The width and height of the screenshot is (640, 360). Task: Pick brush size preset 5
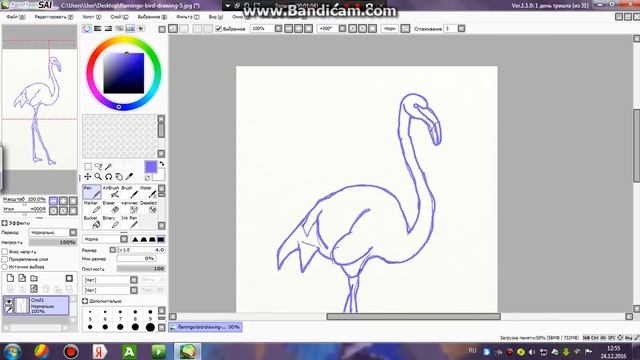point(90,315)
